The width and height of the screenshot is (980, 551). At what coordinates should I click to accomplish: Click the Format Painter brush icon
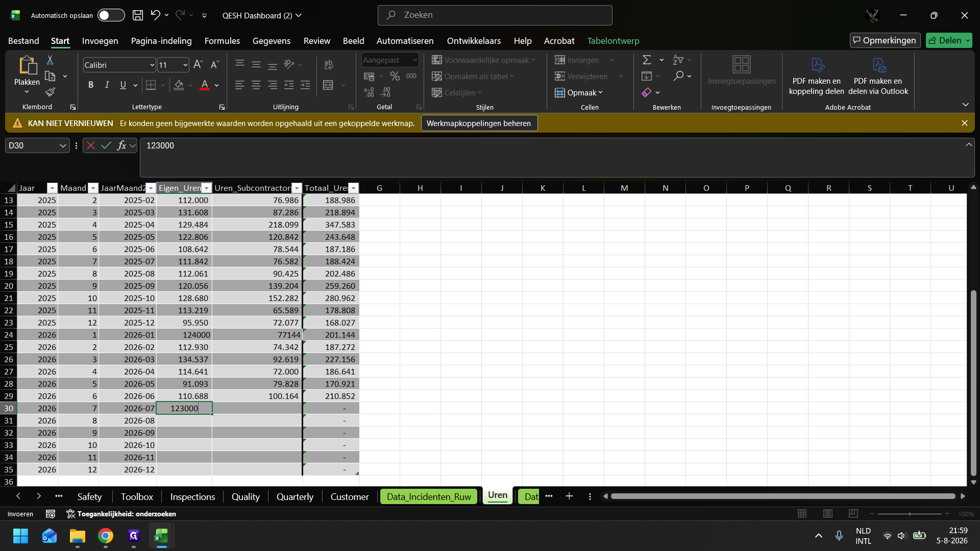click(x=50, y=92)
